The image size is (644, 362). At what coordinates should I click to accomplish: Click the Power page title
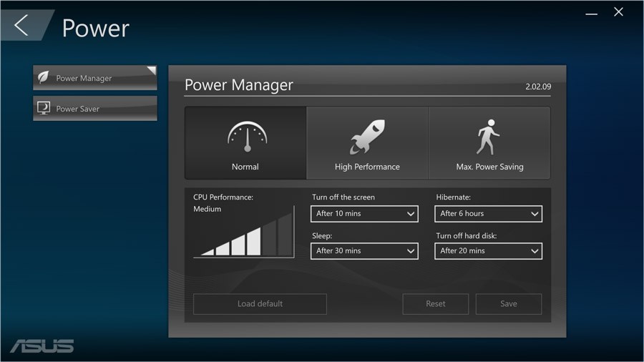(96, 29)
